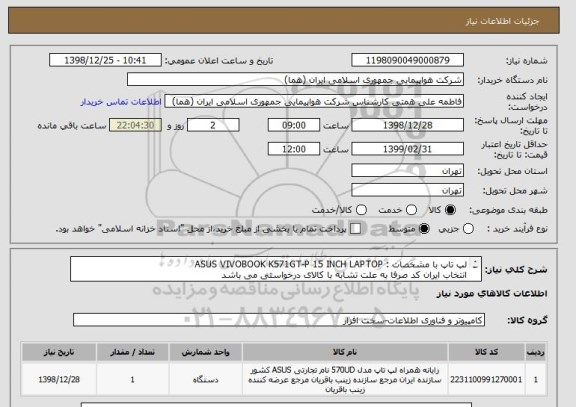Click the اطلاعات کالاهای مورد نیاز heading
Viewport: 576px width, 407px height.
click(x=492, y=293)
